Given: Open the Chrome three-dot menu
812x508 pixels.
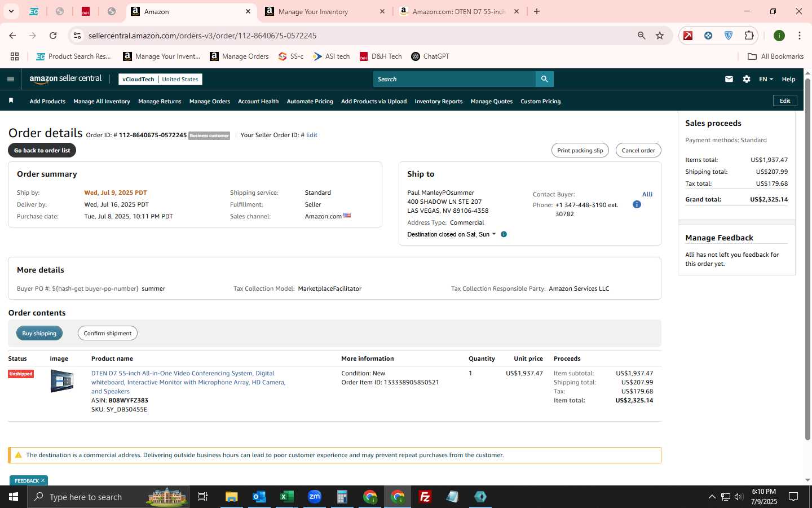Looking at the screenshot, I should tap(799, 36).
